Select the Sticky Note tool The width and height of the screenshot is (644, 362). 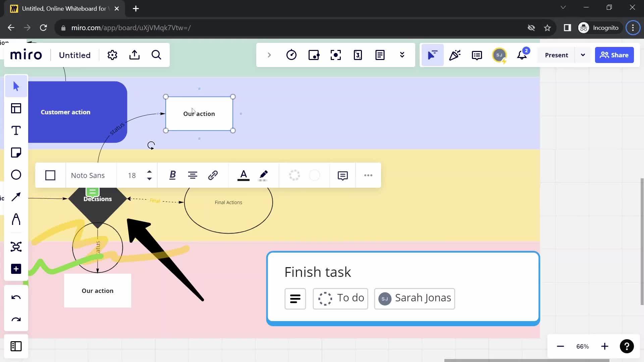point(15,153)
